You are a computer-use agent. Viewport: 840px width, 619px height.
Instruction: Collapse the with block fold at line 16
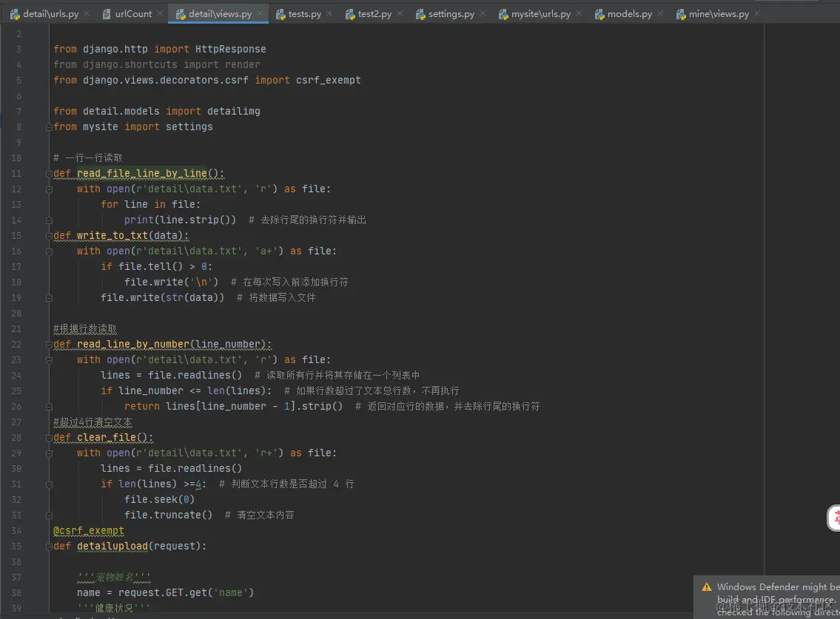tap(49, 251)
